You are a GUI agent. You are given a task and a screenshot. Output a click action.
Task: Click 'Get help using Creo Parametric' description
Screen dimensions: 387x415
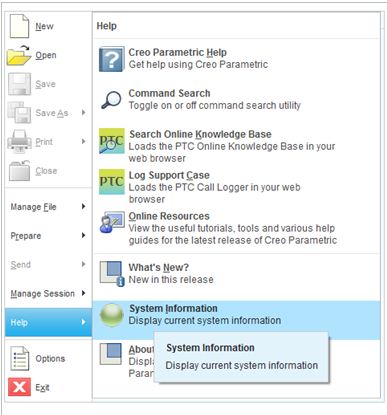point(198,64)
